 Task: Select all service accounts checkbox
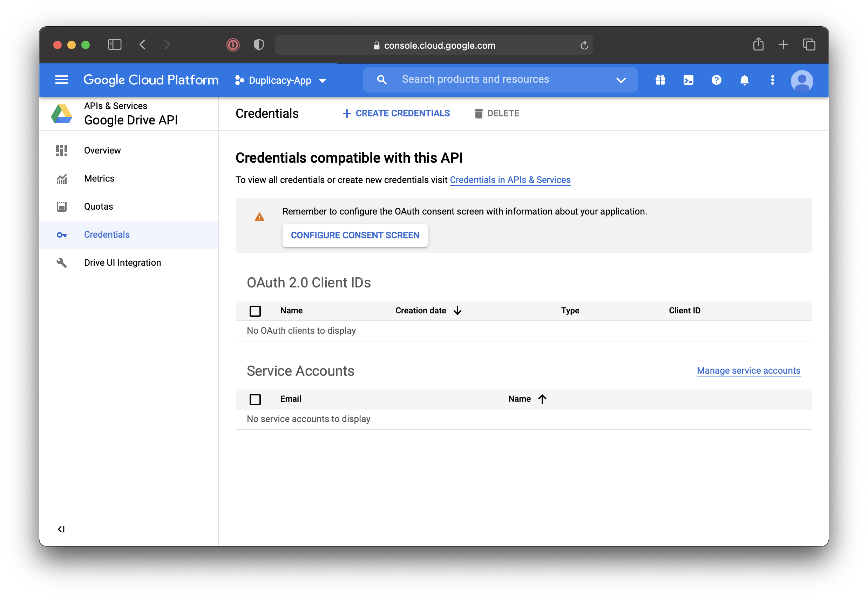coord(255,399)
